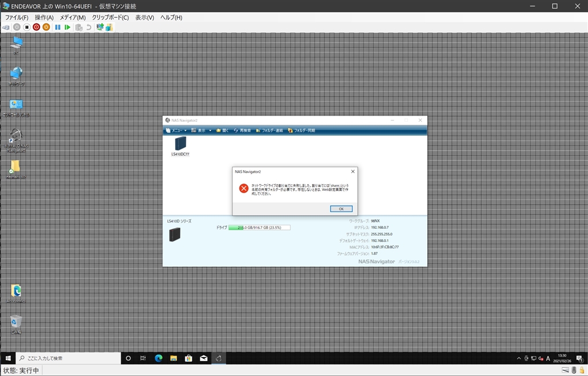Click the Task View icon in taskbar
Screen dimensions: 588x376
(x=143, y=358)
